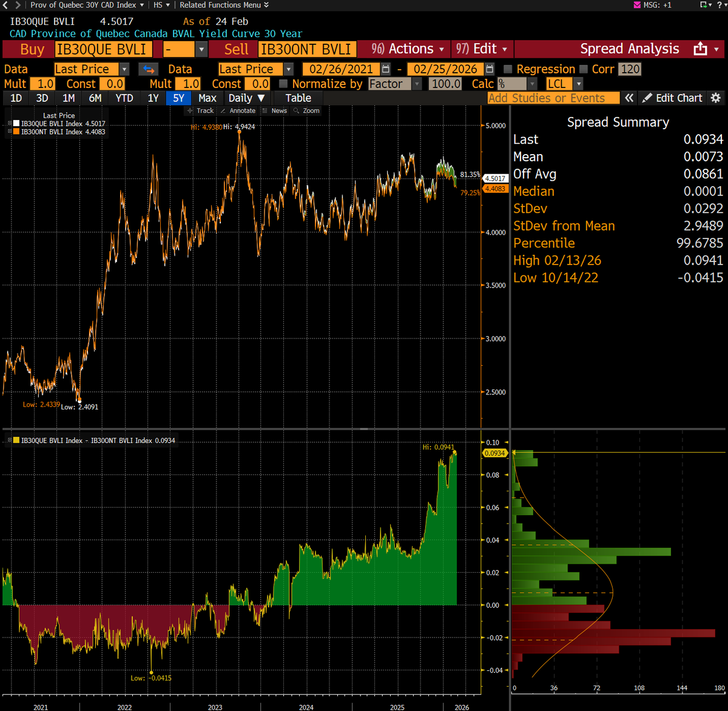Activate the Annotate tool
The image size is (728, 711).
(238, 110)
